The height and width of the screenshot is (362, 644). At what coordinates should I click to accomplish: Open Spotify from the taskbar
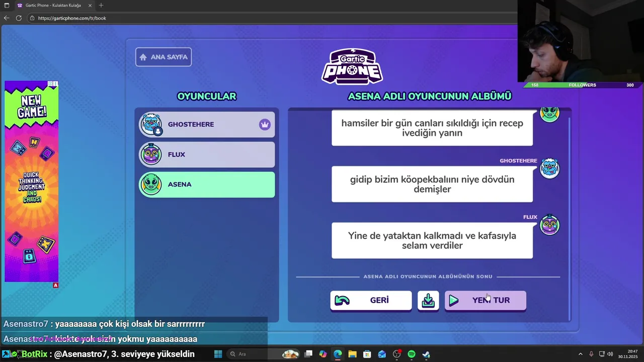tap(412, 354)
